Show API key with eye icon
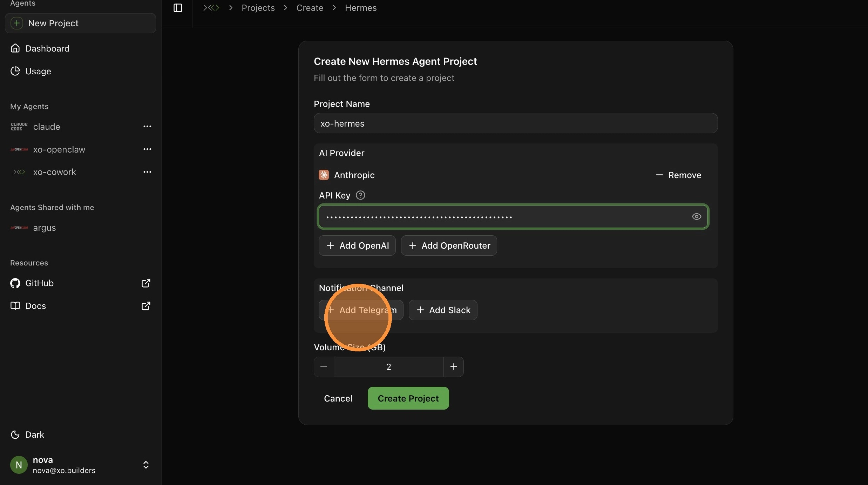This screenshot has height=485, width=868. coord(697,216)
